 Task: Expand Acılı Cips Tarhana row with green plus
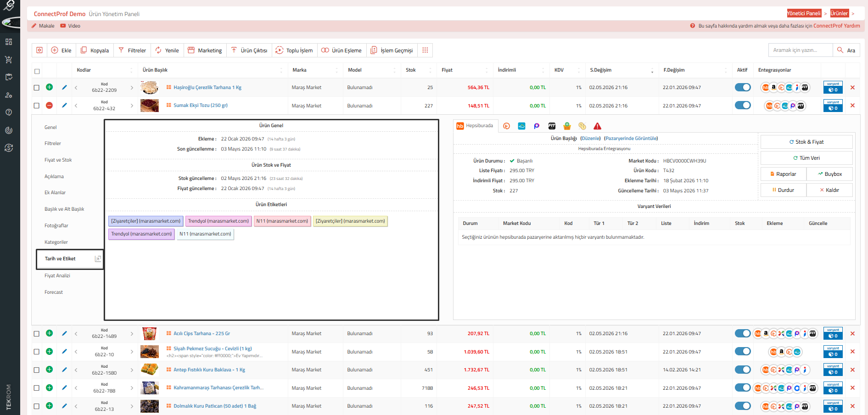click(50, 333)
